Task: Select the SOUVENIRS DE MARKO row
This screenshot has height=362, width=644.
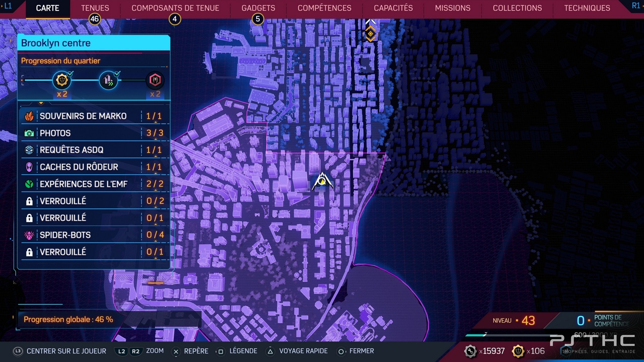Action: (x=95, y=116)
